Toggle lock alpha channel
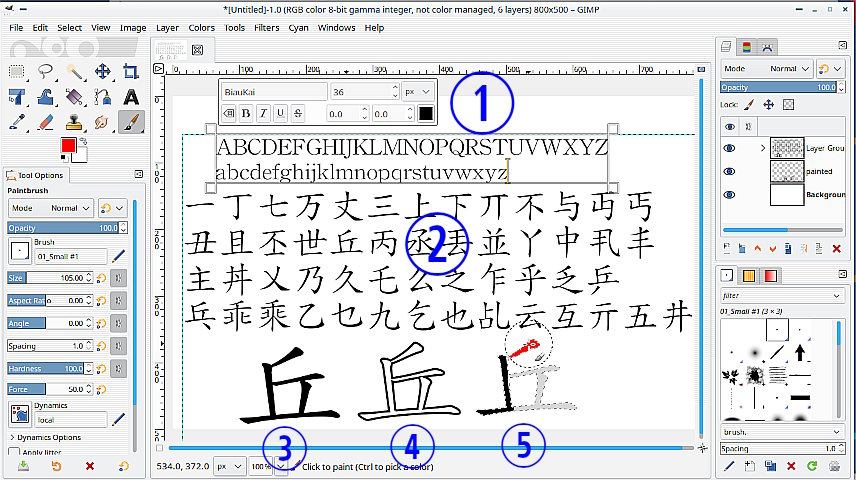The image size is (856, 480). pos(788,104)
